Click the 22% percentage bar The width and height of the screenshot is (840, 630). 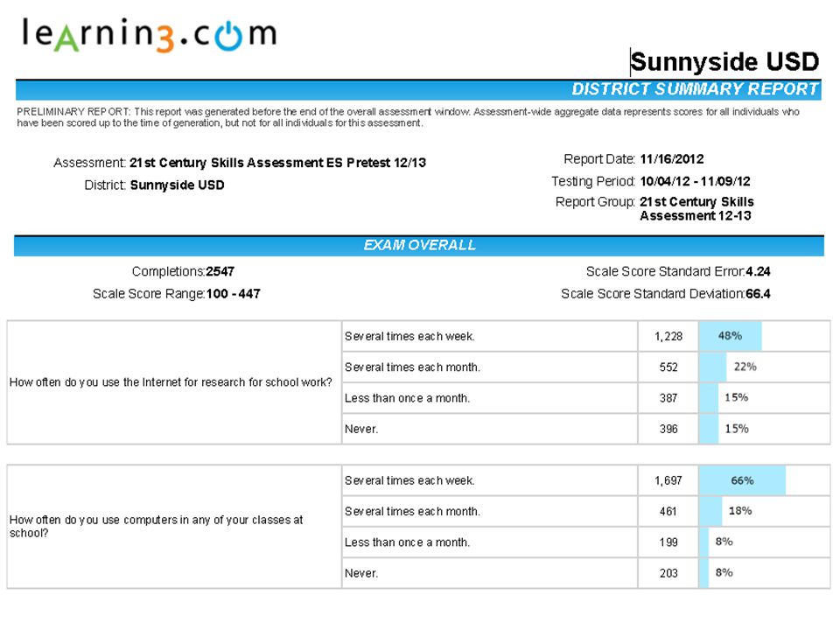[x=713, y=367]
